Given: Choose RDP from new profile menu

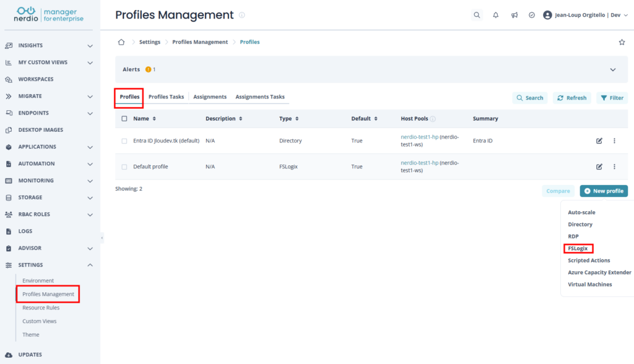Looking at the screenshot, I should (573, 236).
